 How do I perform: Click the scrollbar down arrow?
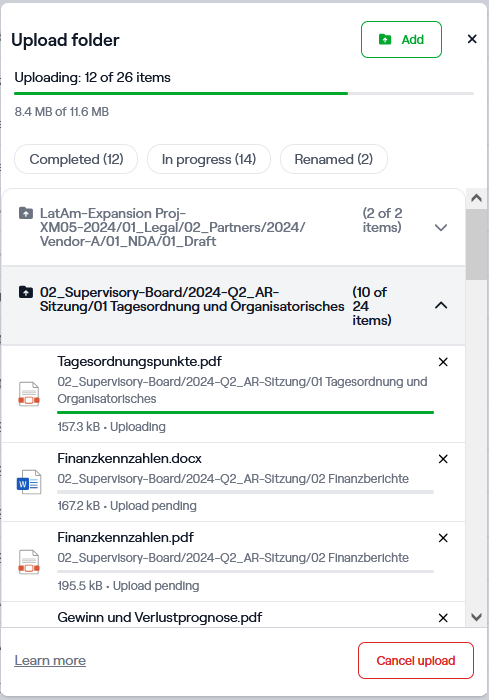tap(476, 617)
